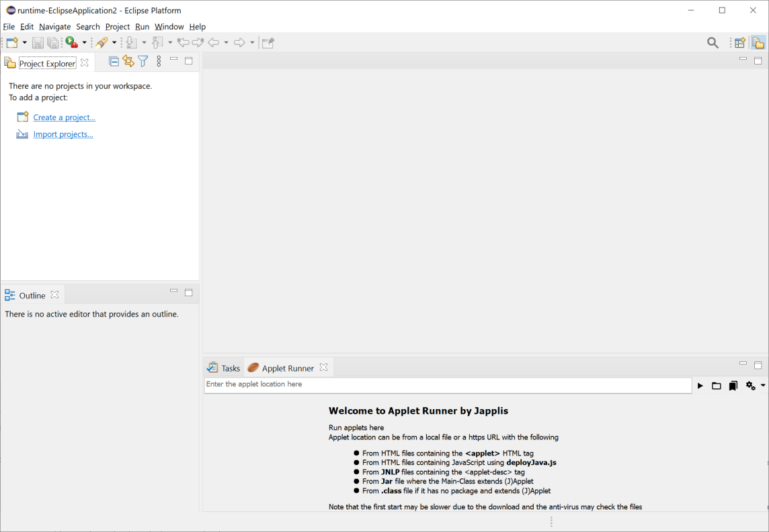Open Next Annotation dropdown arrow

point(144,42)
